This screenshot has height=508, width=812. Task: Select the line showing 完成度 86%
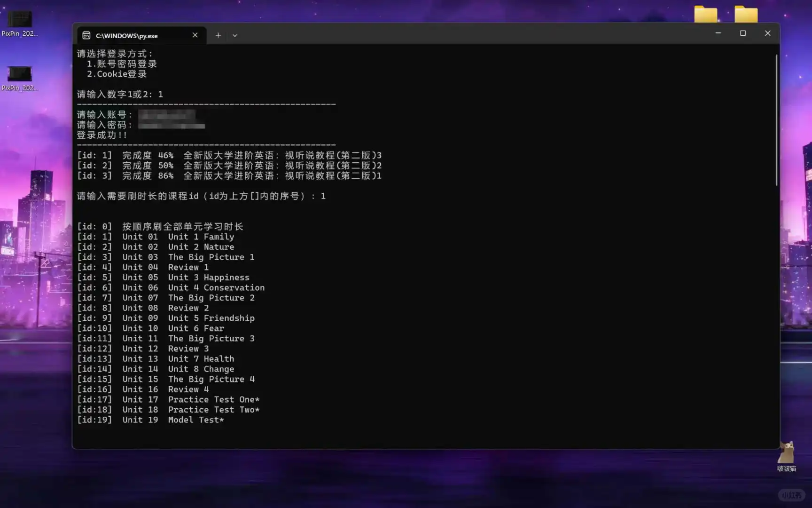coord(229,175)
